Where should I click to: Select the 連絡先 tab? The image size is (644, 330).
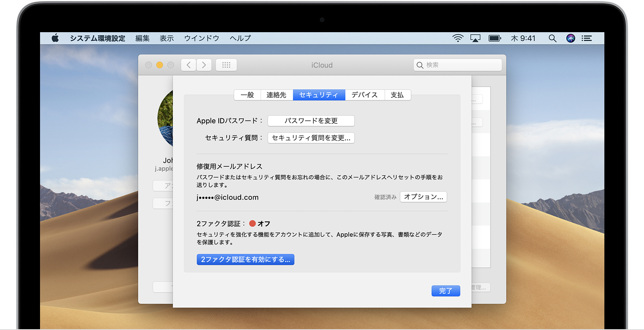click(x=276, y=95)
